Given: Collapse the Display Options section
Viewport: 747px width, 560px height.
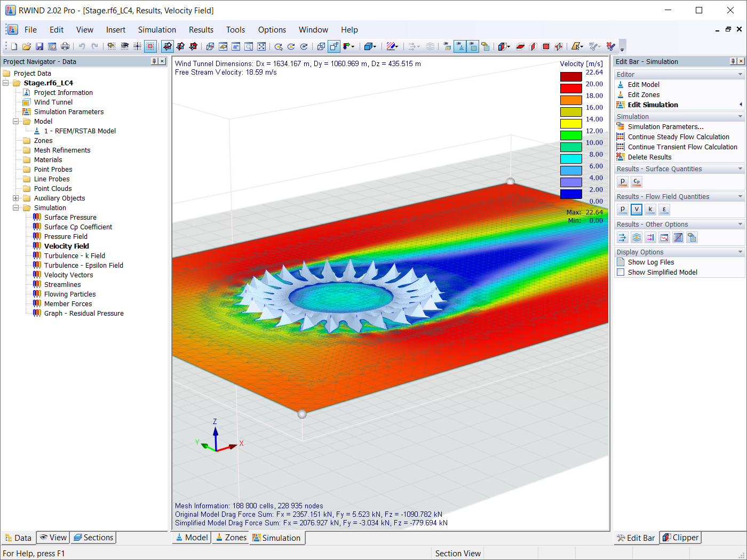Looking at the screenshot, I should (x=740, y=252).
